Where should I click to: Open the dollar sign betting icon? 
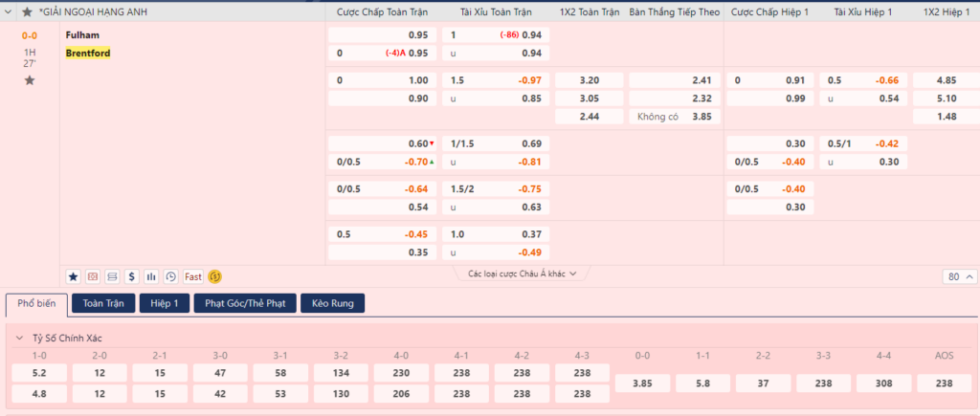[131, 276]
